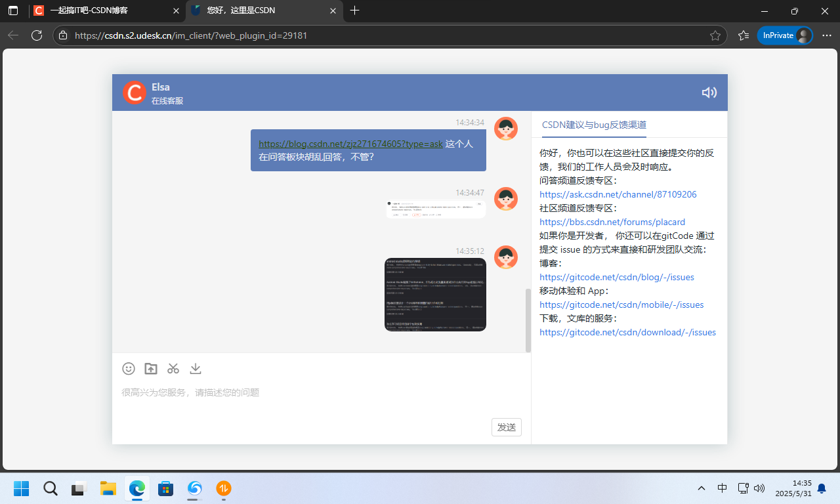840x504 pixels.
Task: Click the avatar beside the 14:34:47 message
Action: pyautogui.click(x=506, y=199)
